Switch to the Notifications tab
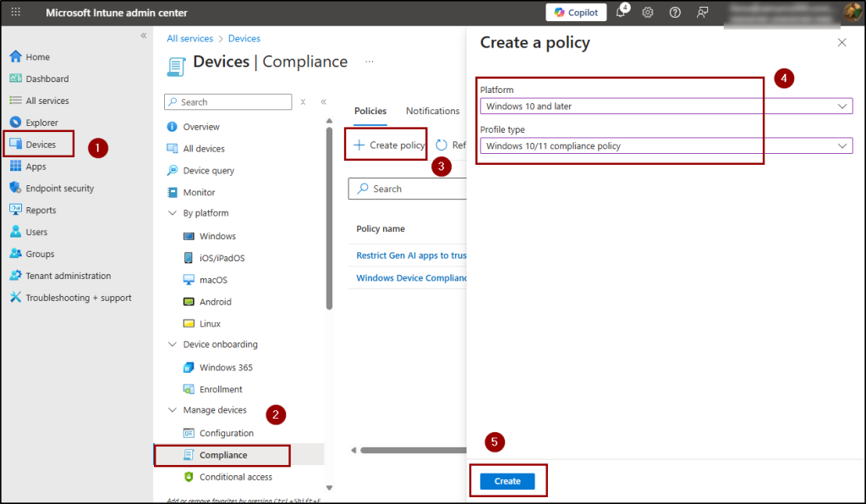Screen dimensions: 866x504 point(432,111)
